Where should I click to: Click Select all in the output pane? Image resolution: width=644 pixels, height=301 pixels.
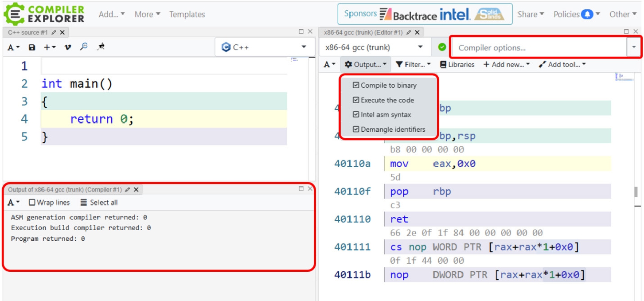(99, 203)
